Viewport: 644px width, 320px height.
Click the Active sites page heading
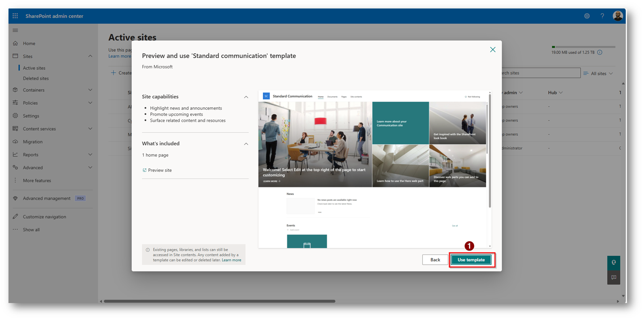point(132,38)
